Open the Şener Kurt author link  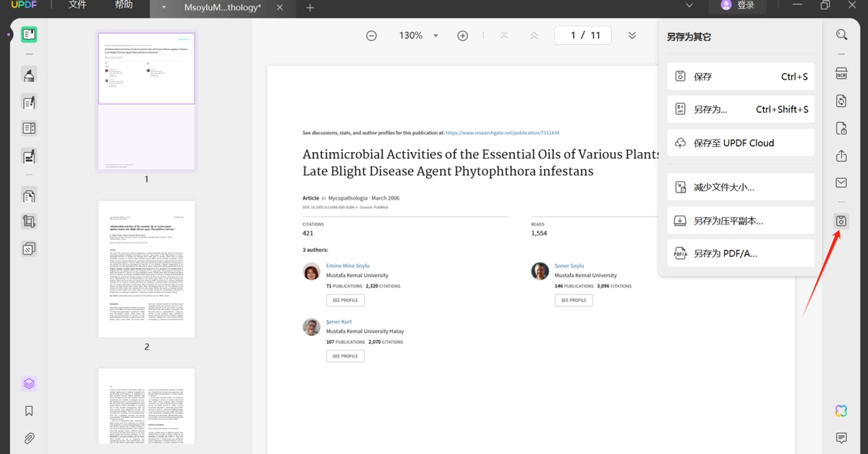(x=340, y=321)
